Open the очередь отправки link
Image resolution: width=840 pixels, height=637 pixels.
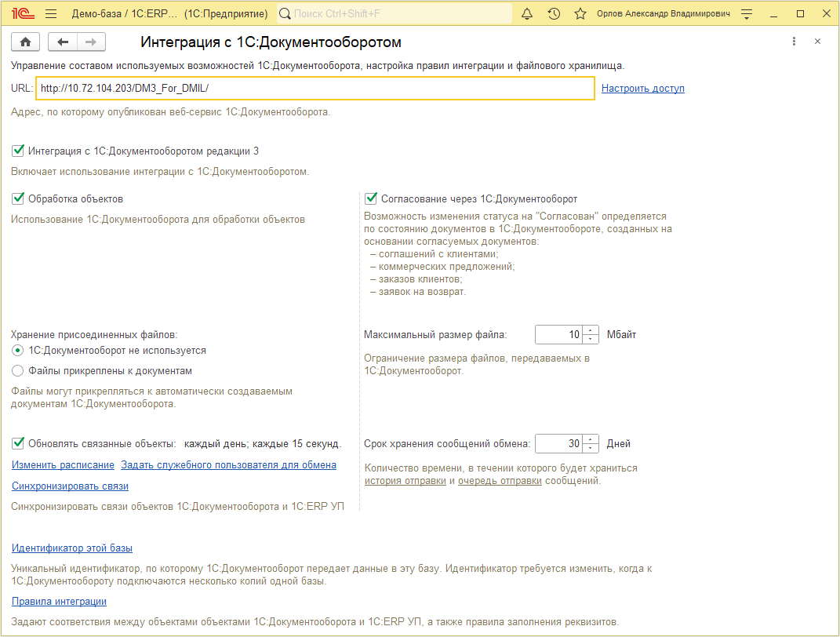click(x=500, y=481)
